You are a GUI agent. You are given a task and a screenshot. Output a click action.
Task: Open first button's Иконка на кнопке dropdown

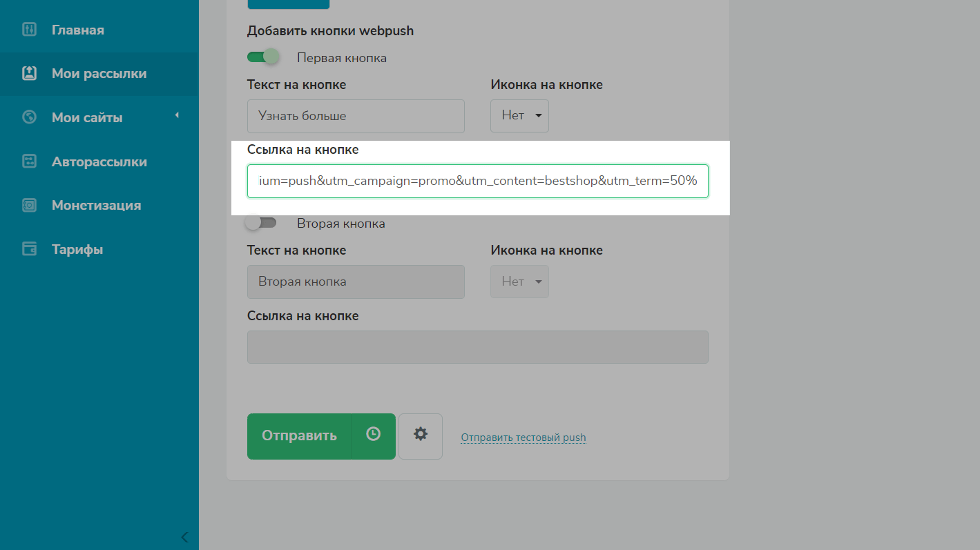(x=519, y=116)
